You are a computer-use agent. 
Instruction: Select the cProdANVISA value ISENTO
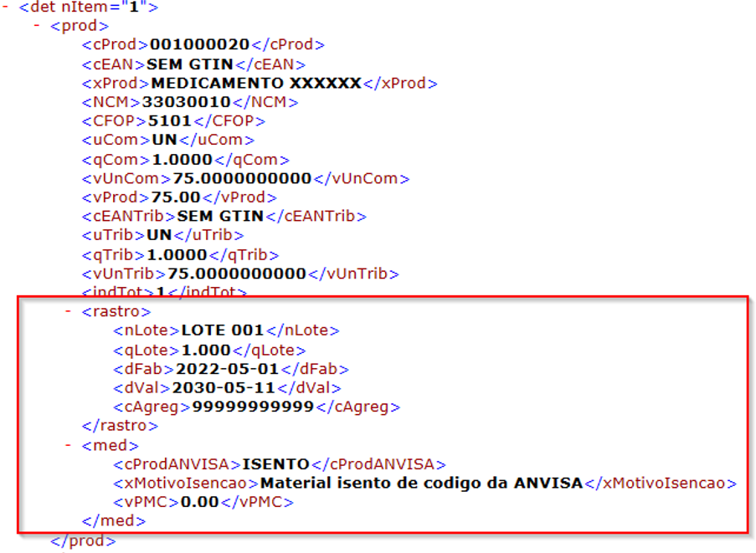tap(275, 464)
